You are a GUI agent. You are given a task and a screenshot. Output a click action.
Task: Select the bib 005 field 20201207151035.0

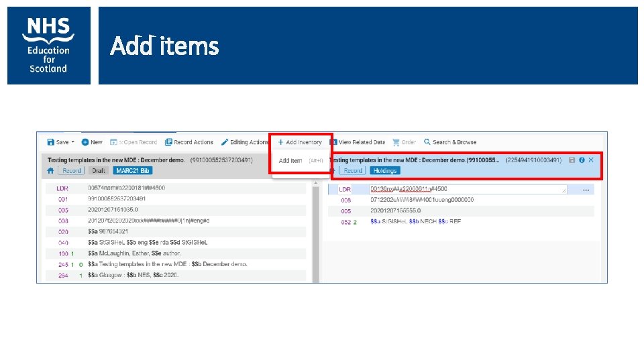176,210
